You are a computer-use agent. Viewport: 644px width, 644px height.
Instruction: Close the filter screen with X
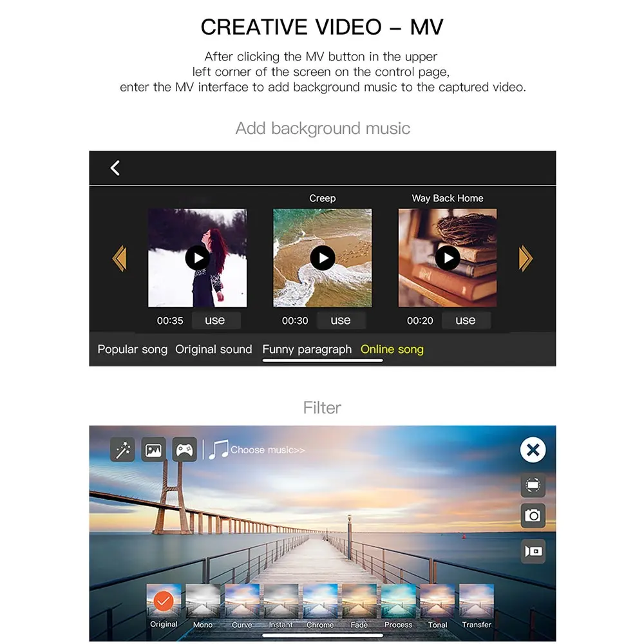click(533, 450)
